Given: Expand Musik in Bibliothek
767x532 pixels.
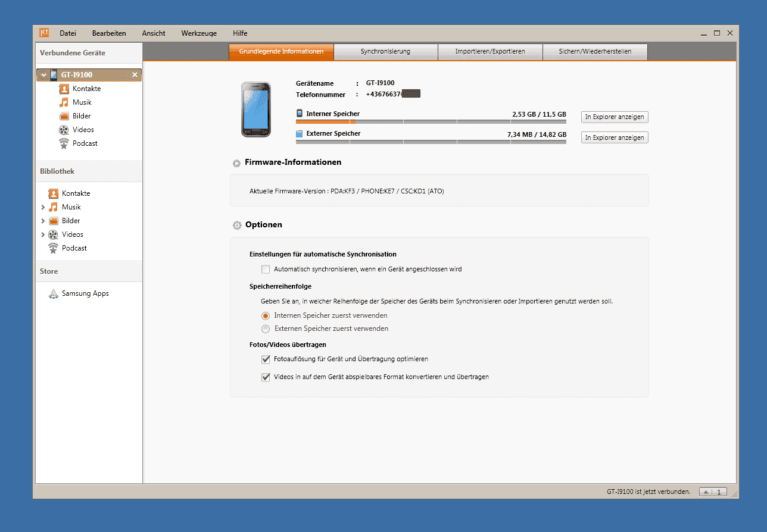Looking at the screenshot, I should point(43,207).
